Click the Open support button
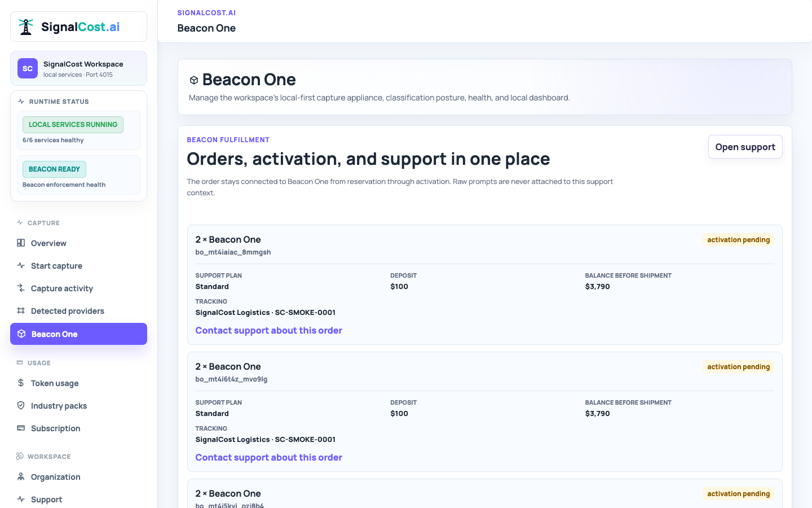The image size is (812, 508). point(745,147)
